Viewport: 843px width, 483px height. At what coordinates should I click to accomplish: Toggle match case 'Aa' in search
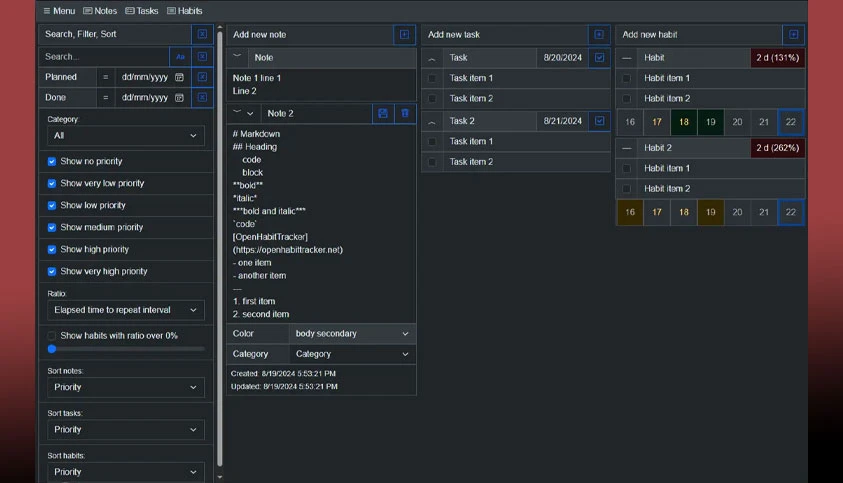[180, 56]
